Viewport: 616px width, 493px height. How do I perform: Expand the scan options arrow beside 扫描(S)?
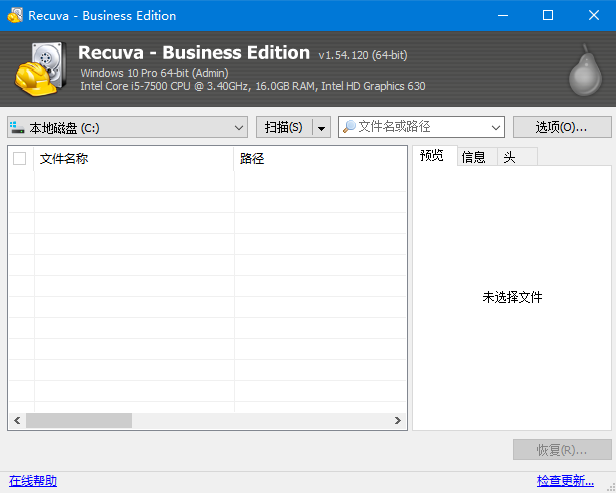coord(321,128)
